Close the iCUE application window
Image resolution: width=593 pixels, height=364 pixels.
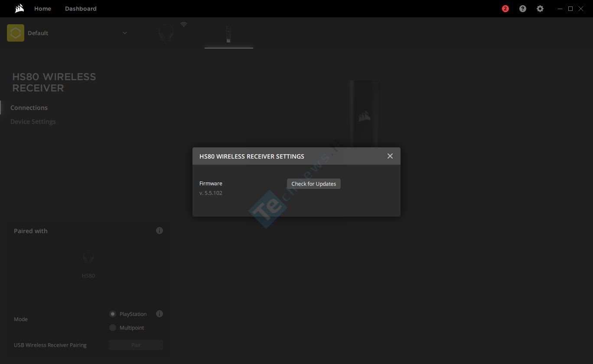coord(581,9)
